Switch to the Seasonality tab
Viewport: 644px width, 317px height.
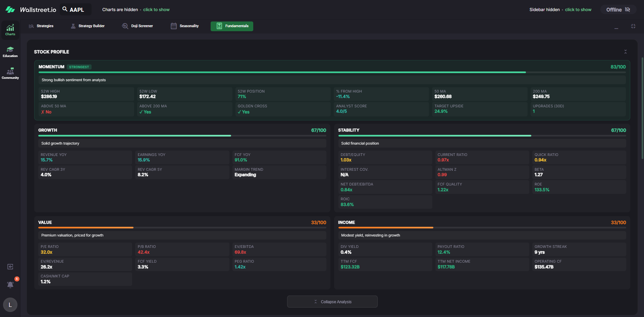point(185,26)
